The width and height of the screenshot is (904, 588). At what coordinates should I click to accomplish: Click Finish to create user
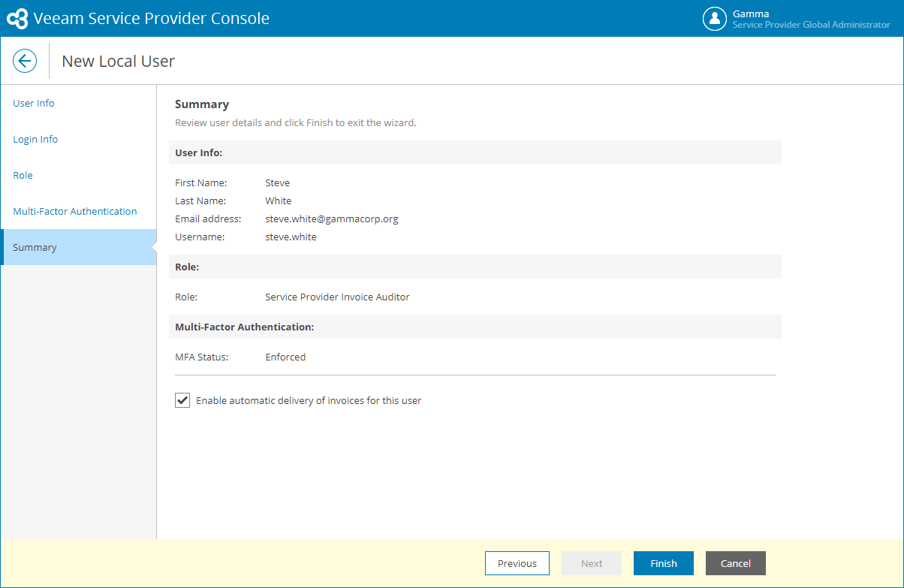coord(664,563)
